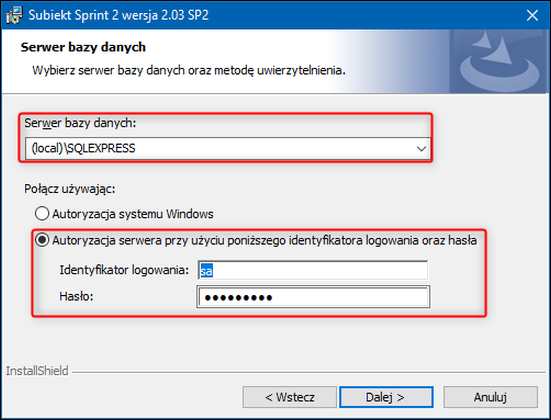This screenshot has height=420, width=551.
Task: Click the 'Serwer bazy danych' bold heading
Action: (x=83, y=47)
